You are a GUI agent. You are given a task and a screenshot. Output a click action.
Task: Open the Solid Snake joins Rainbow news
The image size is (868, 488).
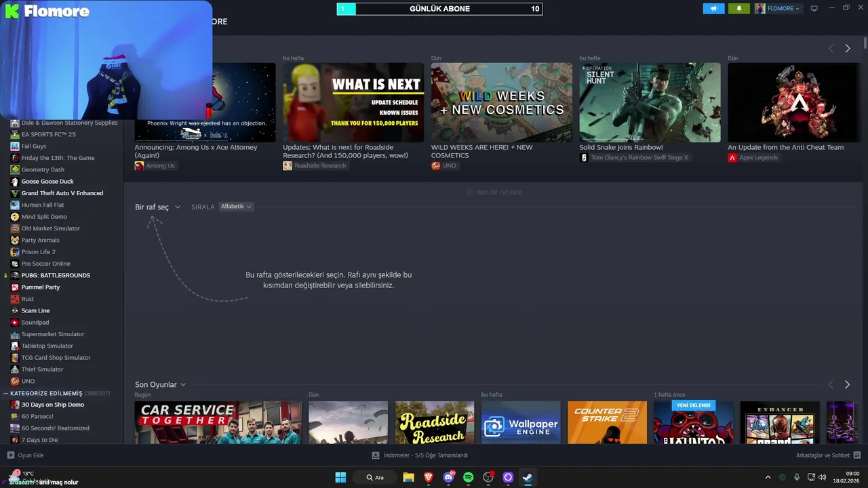tap(650, 102)
